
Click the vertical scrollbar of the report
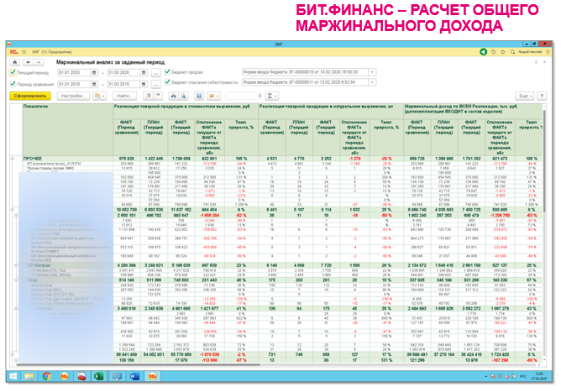click(544, 161)
